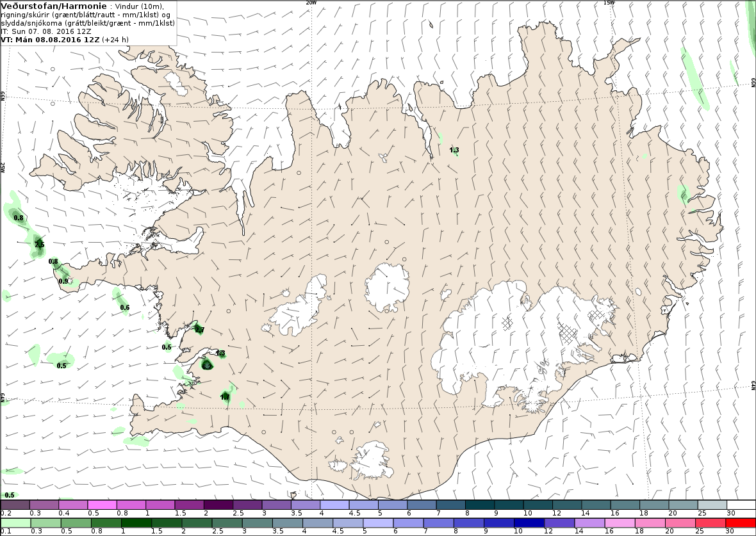This screenshot has height=536, width=756.
Task: Click the white 30 swatch in the snow legend
Action: tap(741, 505)
